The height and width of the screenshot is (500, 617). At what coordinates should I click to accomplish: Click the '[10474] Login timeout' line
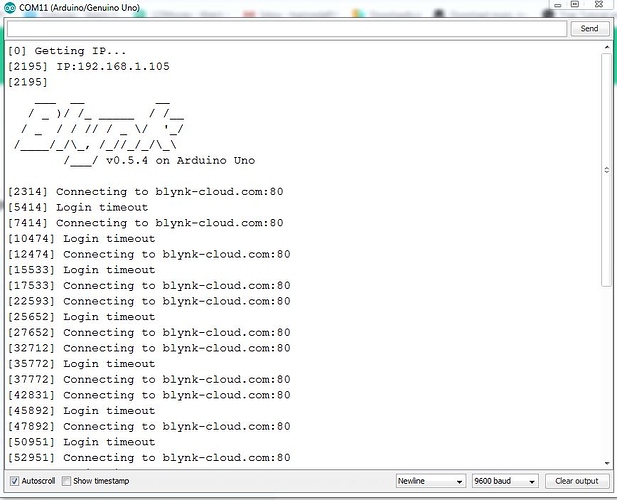[x=81, y=239]
